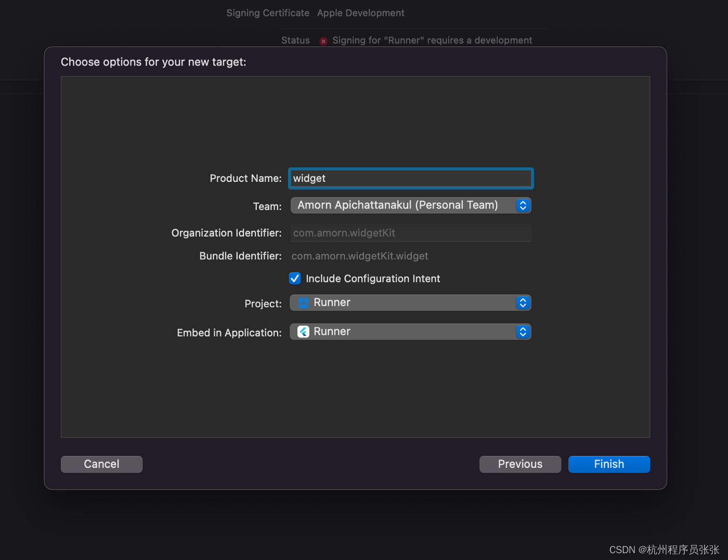Open the Embed in Application dropdown

[x=410, y=331]
